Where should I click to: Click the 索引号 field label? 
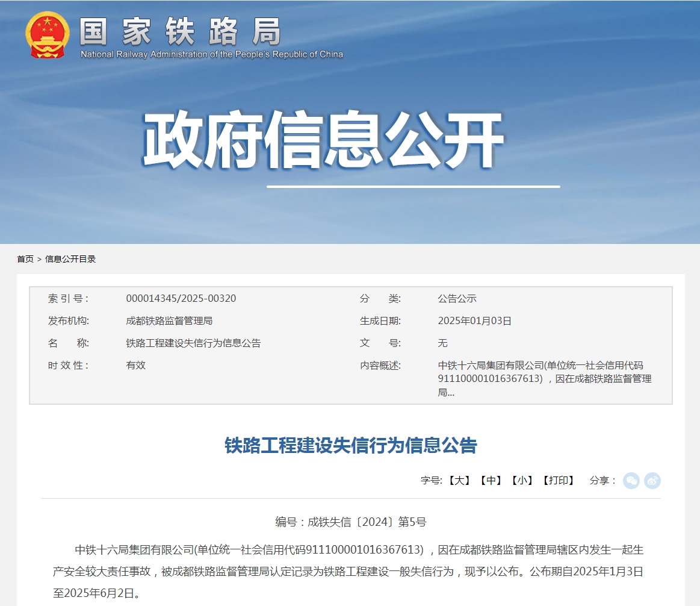point(68,299)
